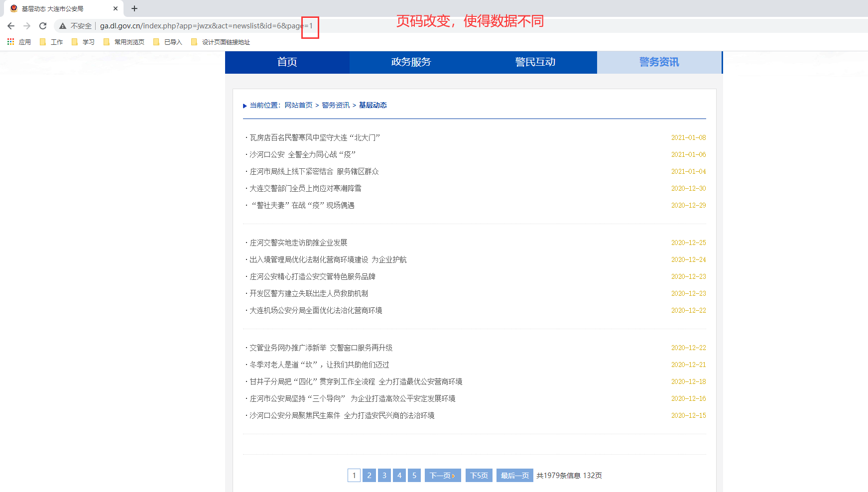The width and height of the screenshot is (868, 492).
Task: Go to the 首页 navigation tab
Action: (287, 62)
